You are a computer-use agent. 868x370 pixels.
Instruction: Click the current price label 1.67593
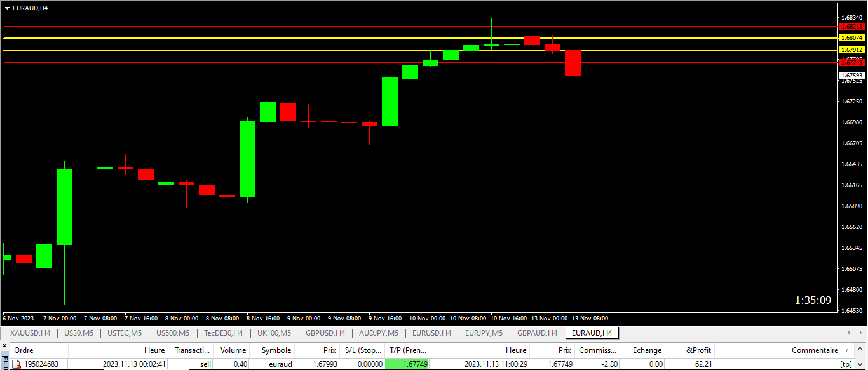pyautogui.click(x=851, y=75)
